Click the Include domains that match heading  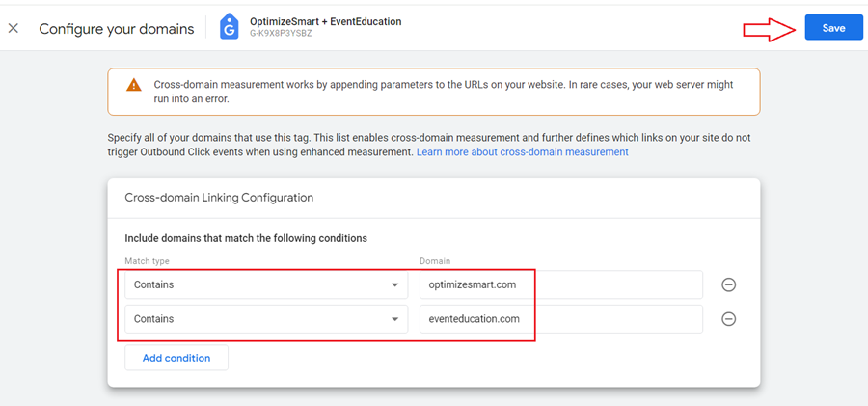point(246,239)
